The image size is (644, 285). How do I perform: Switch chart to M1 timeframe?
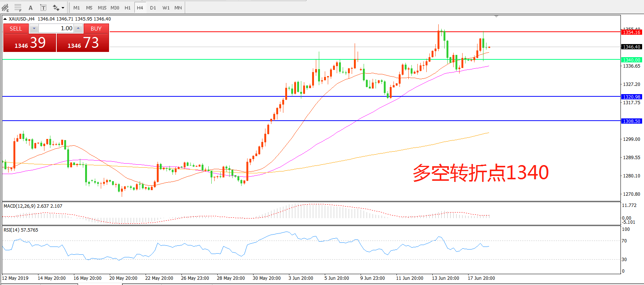tap(77, 7)
